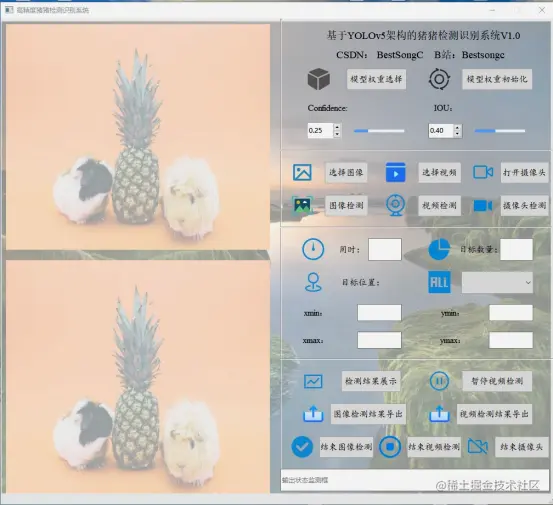Show results with the 检测结果展示 button
The height and width of the screenshot is (506, 554).
(371, 381)
